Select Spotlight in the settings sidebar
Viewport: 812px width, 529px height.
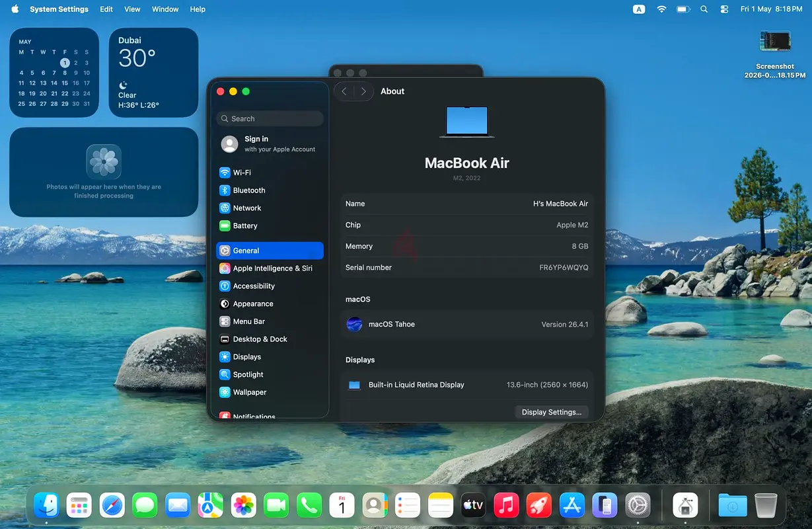270,374
